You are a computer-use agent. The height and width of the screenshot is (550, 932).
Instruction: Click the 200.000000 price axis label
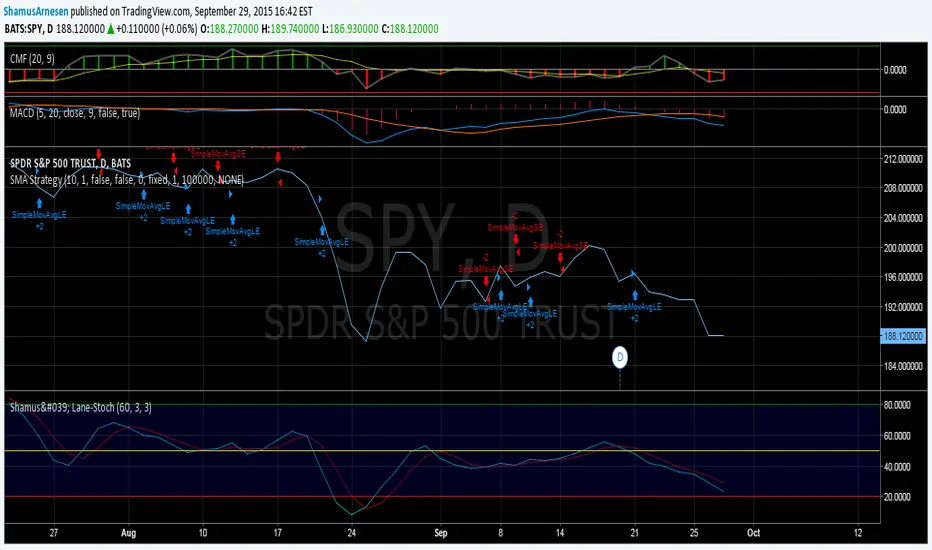[903, 247]
